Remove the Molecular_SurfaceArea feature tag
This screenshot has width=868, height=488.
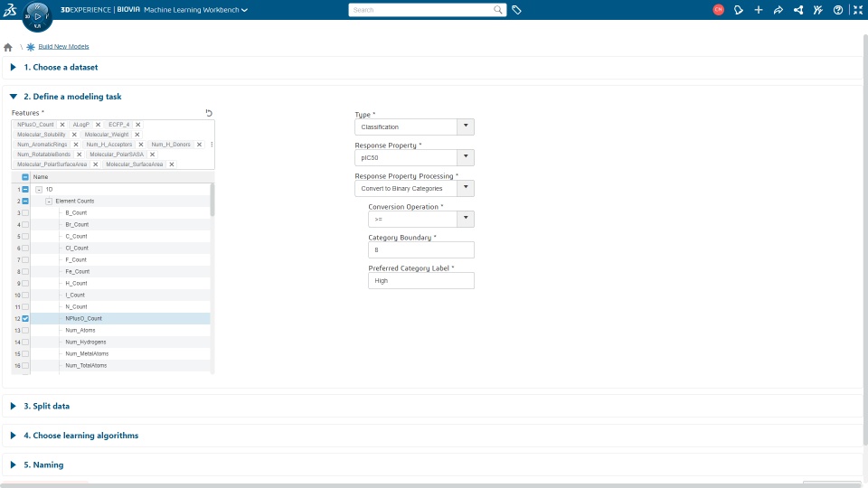(x=172, y=164)
